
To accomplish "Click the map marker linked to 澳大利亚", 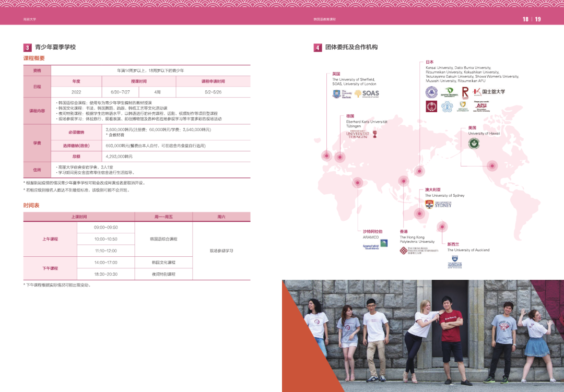I will (x=419, y=213).
